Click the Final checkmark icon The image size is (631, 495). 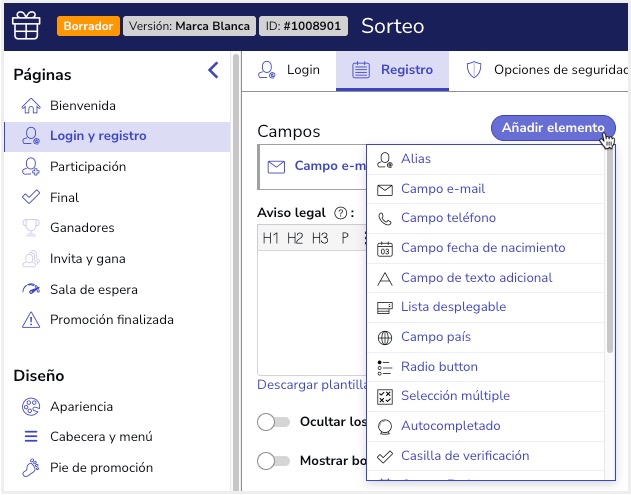[x=31, y=197]
